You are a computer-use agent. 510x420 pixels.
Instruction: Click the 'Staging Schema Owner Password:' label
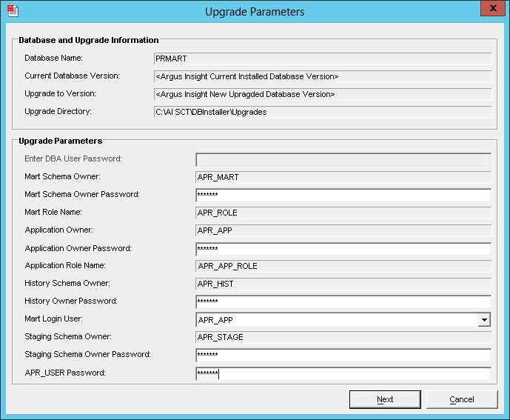tap(88, 354)
